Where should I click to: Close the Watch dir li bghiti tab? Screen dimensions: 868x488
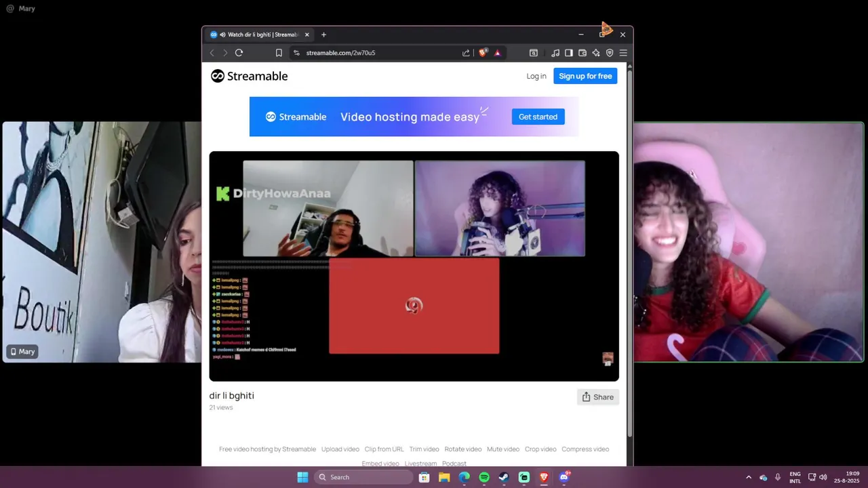307,35
